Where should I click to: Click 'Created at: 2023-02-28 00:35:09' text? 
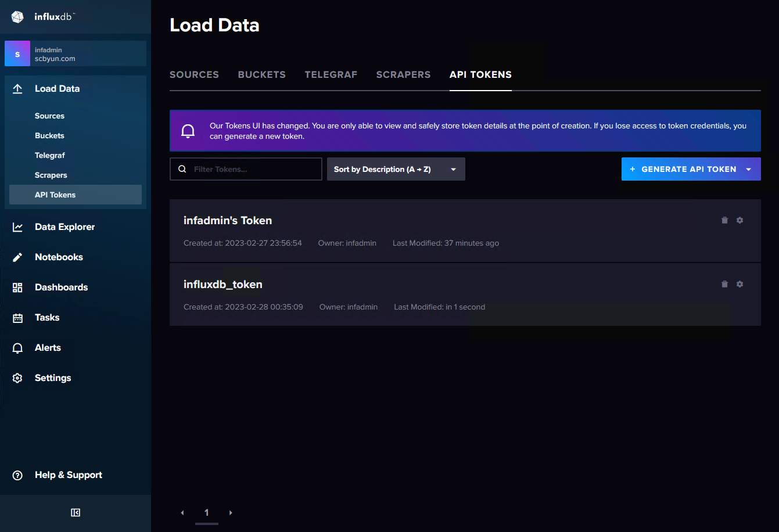(x=243, y=307)
